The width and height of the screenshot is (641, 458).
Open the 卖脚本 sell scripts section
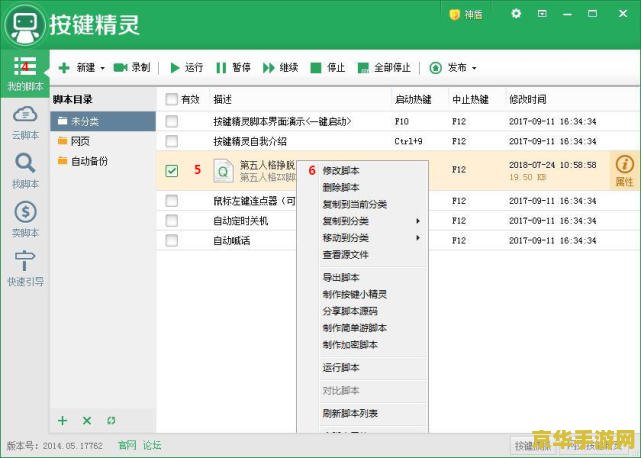[25, 220]
